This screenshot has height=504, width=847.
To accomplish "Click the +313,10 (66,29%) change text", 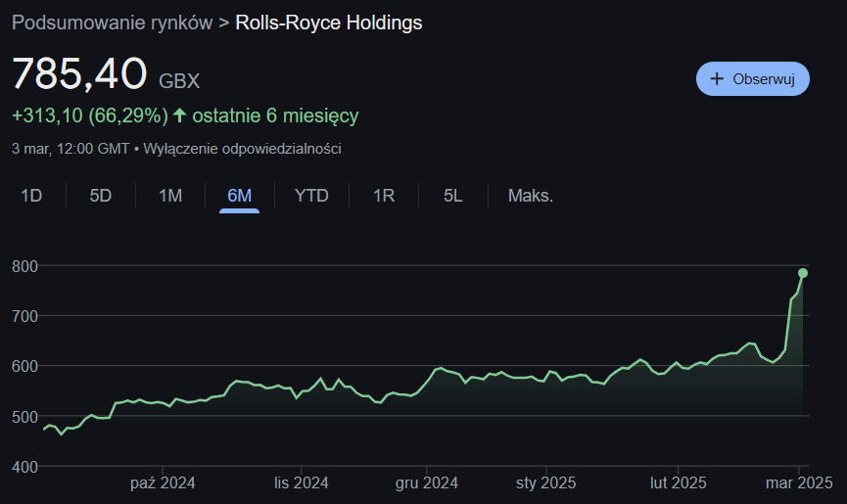I will pyautogui.click(x=89, y=116).
